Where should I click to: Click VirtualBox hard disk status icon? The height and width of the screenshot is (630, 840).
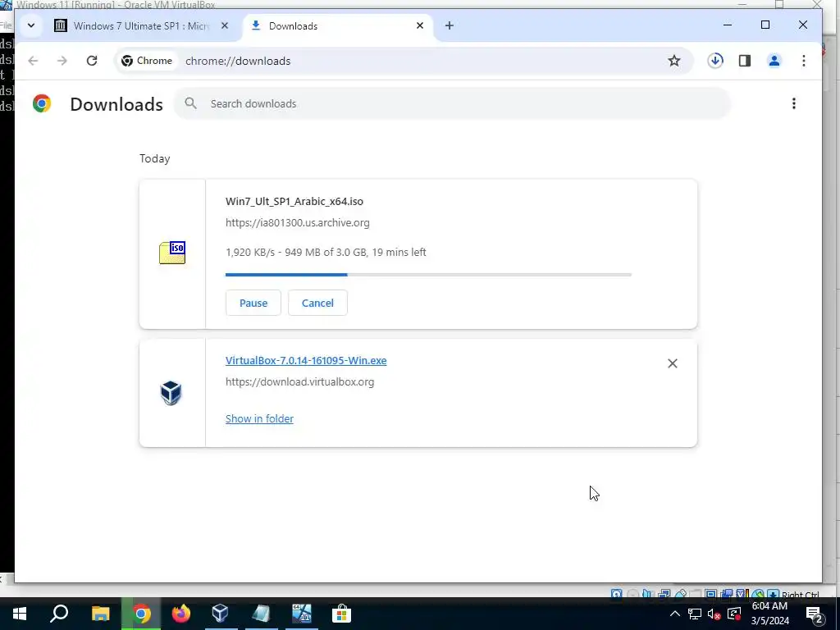pos(617,594)
